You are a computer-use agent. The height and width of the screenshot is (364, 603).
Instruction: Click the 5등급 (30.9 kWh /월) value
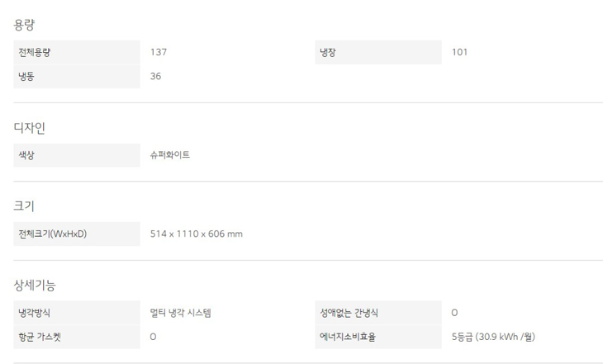click(499, 337)
